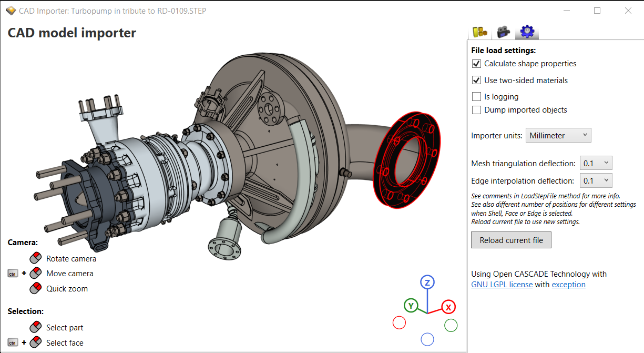Minimize the CAD Importer window
Screen dimensions: 644x353
[x=567, y=11]
